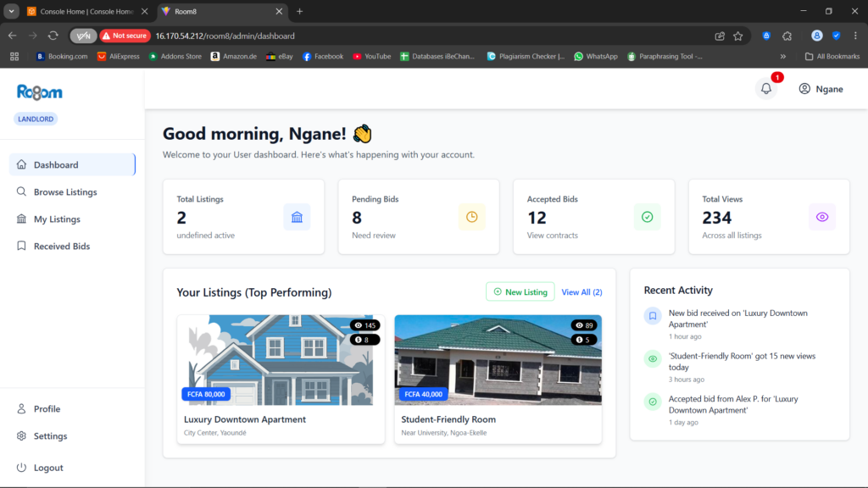This screenshot has height=488, width=868.
Task: Click the 5 bids badge on Student room
Action: click(584, 340)
